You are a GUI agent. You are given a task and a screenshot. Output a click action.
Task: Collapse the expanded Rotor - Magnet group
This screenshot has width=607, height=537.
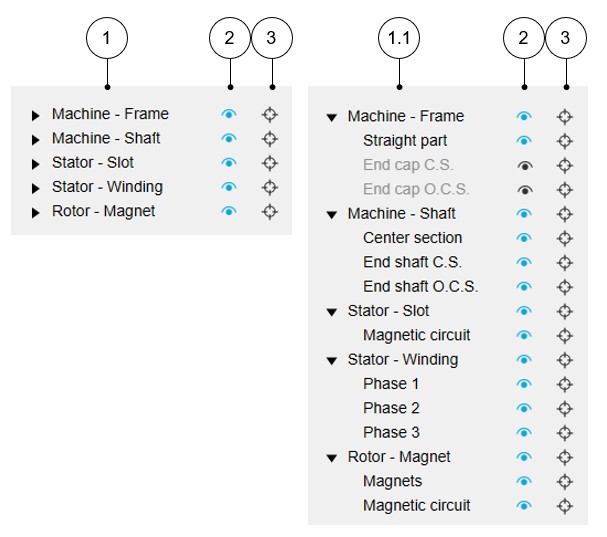tap(332, 457)
